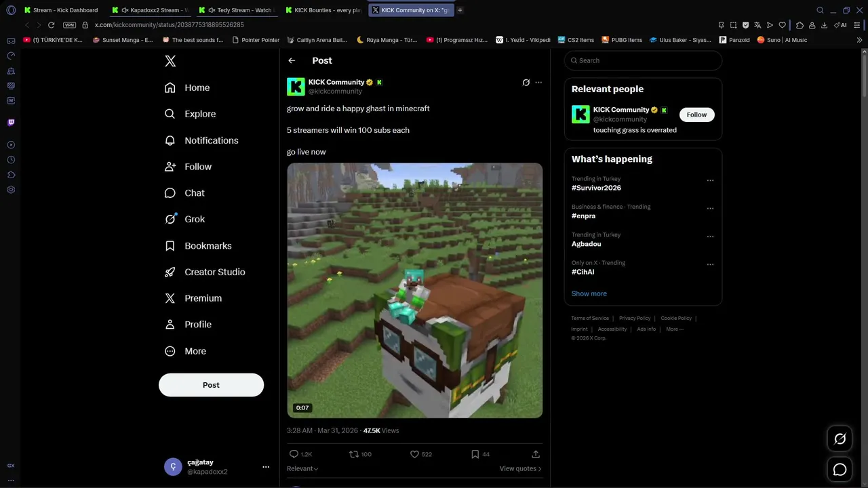Click the heart bookmark icon in address bar
The image size is (868, 488).
pos(782,25)
